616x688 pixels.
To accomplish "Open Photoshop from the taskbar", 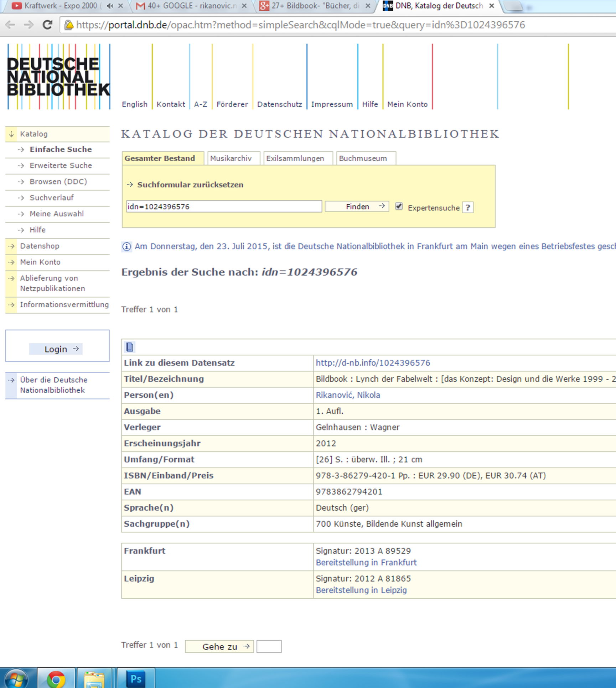I will tap(136, 679).
